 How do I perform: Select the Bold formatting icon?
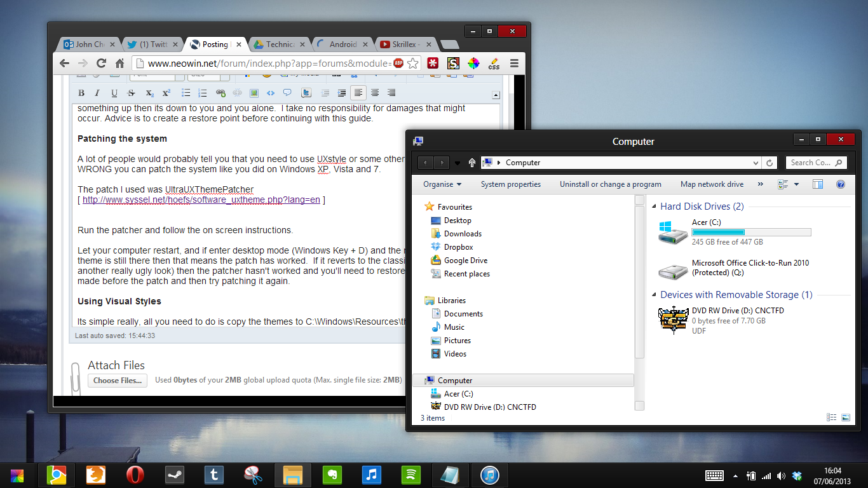(x=81, y=93)
